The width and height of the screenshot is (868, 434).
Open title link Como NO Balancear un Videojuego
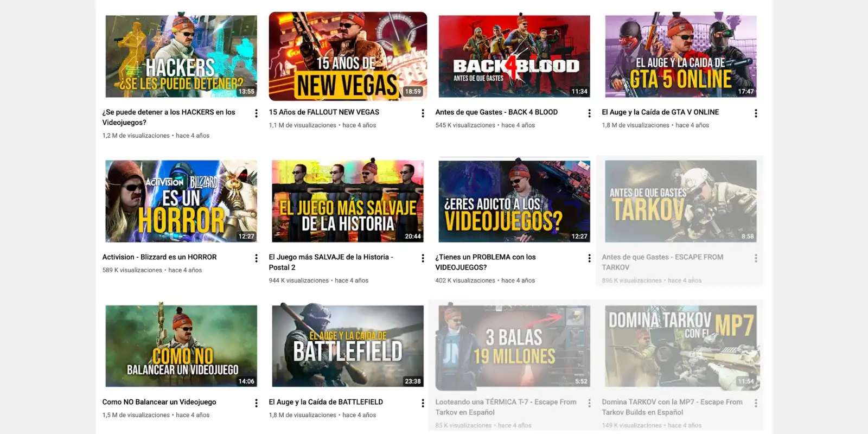point(159,402)
